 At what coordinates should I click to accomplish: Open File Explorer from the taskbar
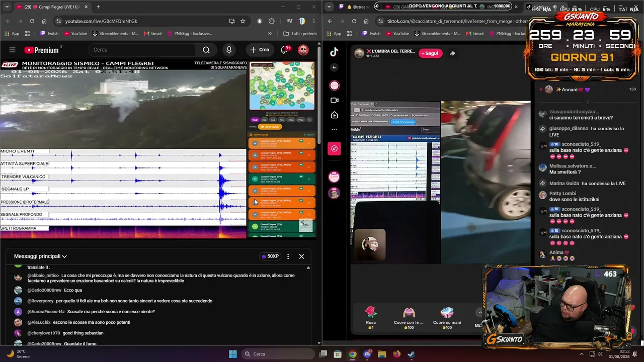tap(382, 354)
